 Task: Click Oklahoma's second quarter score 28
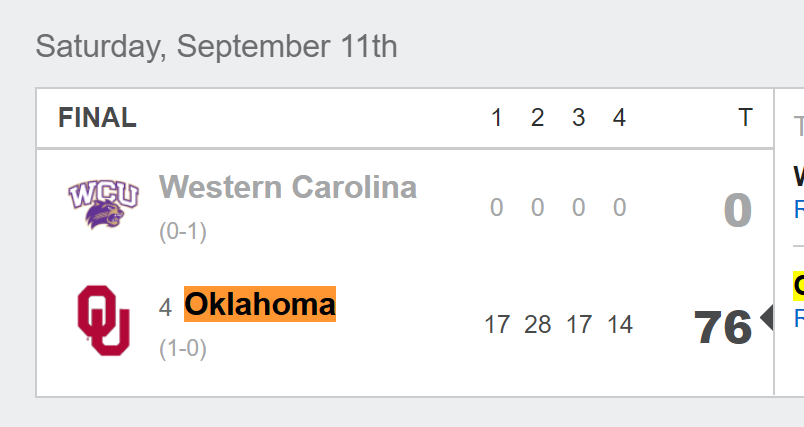tap(537, 325)
